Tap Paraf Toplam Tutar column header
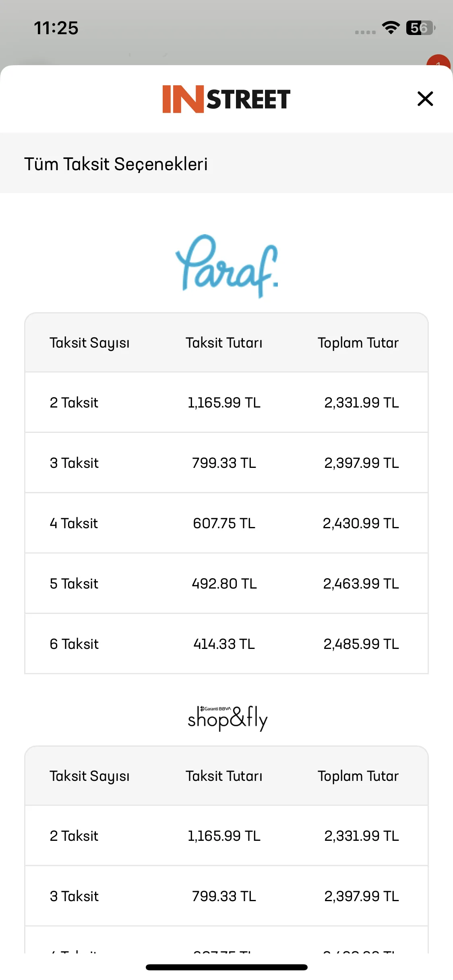Screen dimensions: 453x980 click(358, 343)
